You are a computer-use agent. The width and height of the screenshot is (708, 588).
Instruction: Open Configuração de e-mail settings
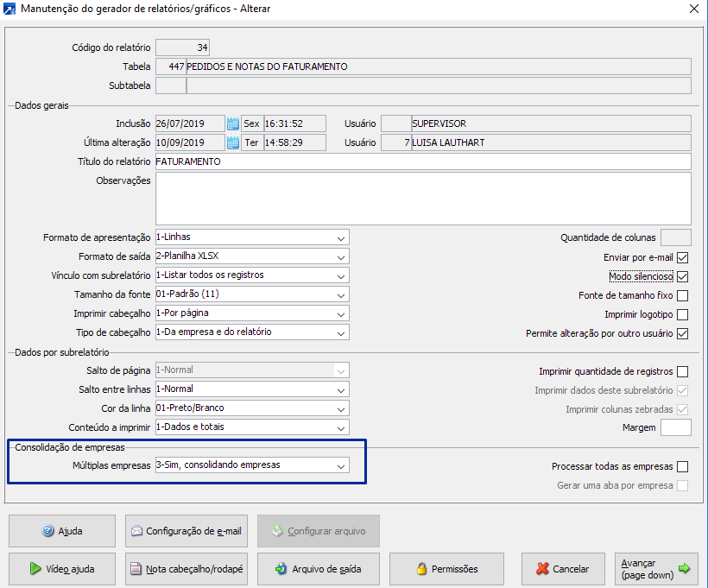186,531
